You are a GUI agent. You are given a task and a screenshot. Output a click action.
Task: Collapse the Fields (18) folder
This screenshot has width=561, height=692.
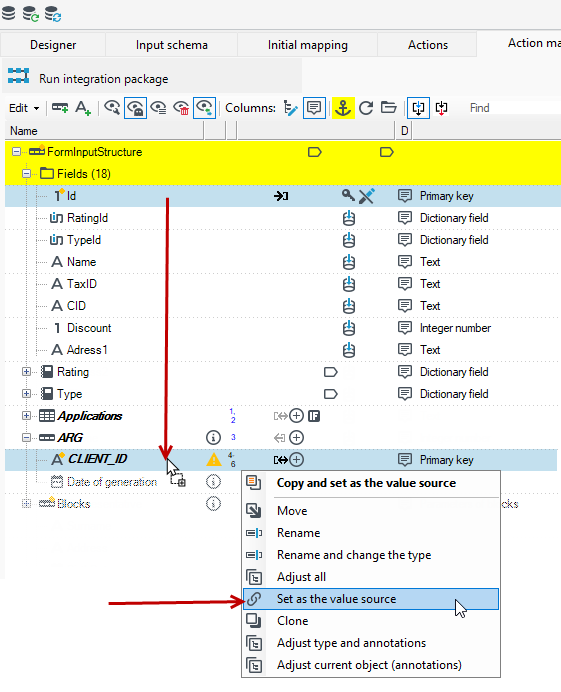tap(26, 174)
